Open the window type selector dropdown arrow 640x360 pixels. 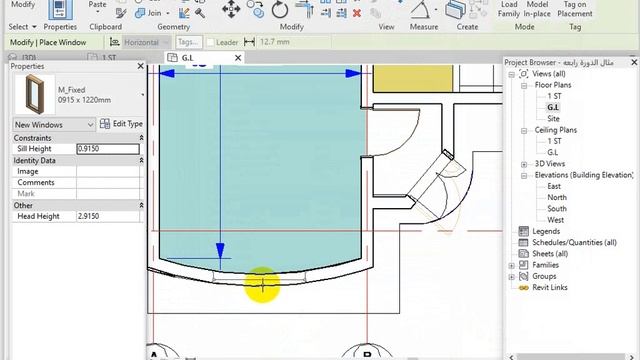[x=142, y=95]
